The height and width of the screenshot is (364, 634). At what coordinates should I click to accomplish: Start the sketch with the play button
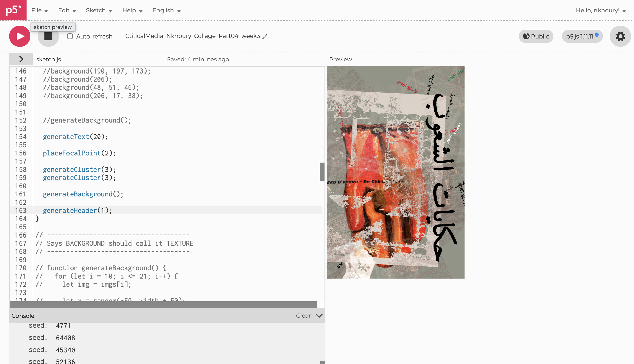click(20, 36)
